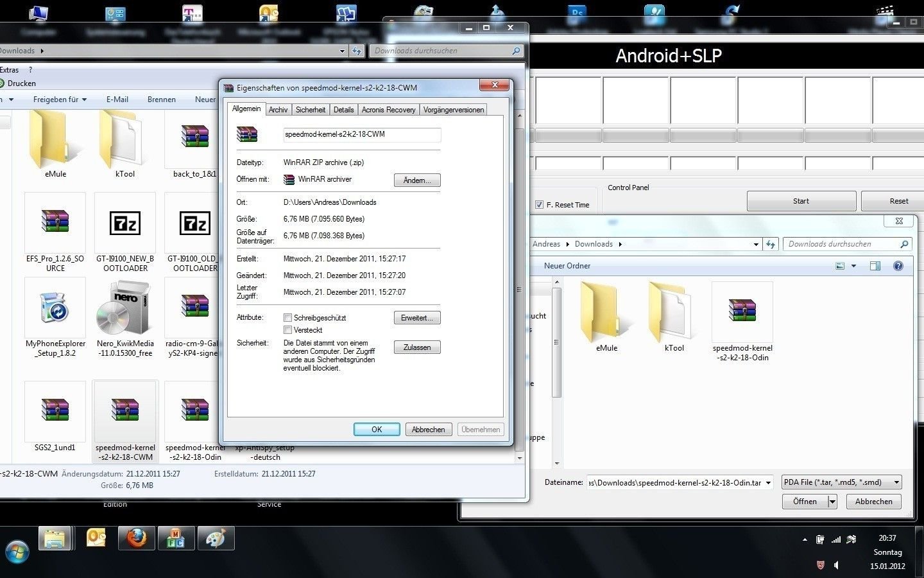Open kTool folder in the file-open dialog
This screenshot has height=578, width=924.
tap(674, 316)
